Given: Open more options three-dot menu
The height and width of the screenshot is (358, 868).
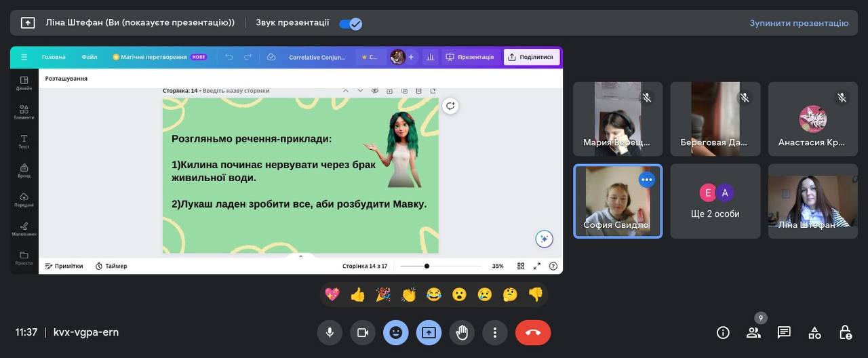Looking at the screenshot, I should [x=495, y=332].
